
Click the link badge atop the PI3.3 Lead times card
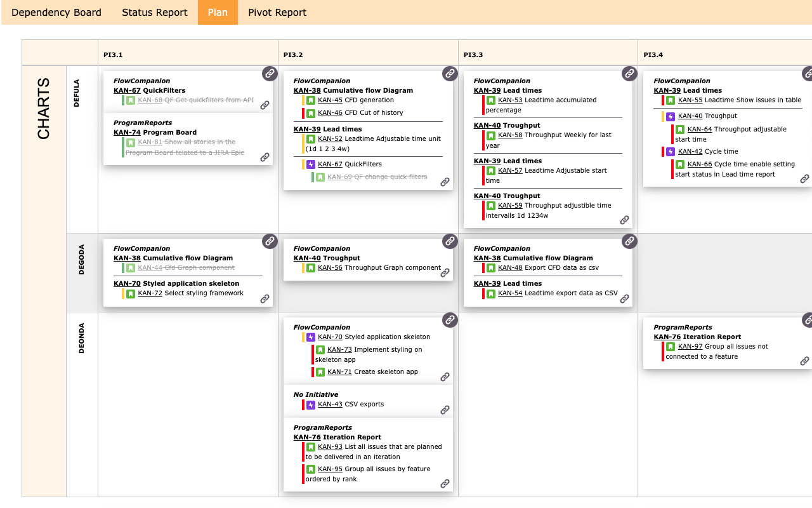pyautogui.click(x=629, y=74)
